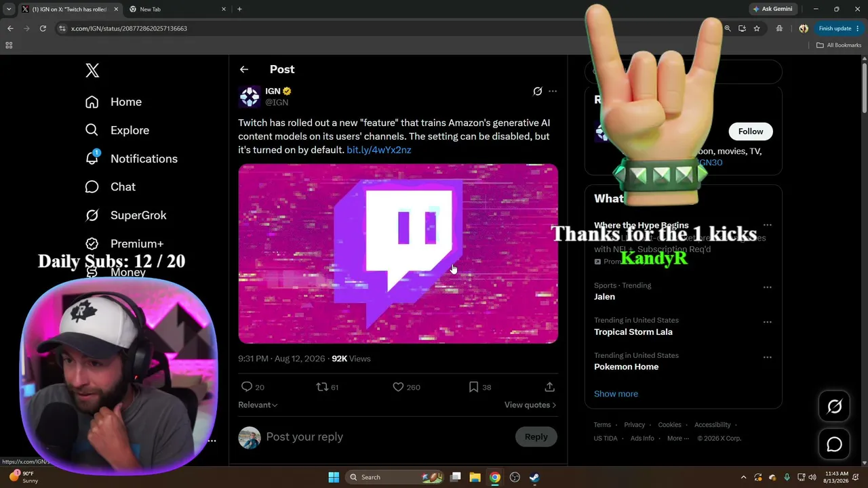Image resolution: width=868 pixels, height=488 pixels.
Task: Open Privacy footer link
Action: (635, 425)
